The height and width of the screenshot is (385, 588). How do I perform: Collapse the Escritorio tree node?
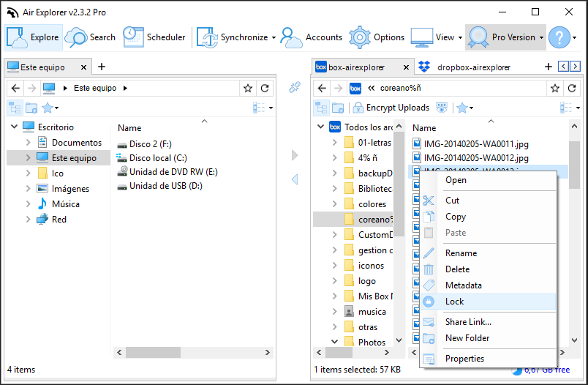coord(14,127)
